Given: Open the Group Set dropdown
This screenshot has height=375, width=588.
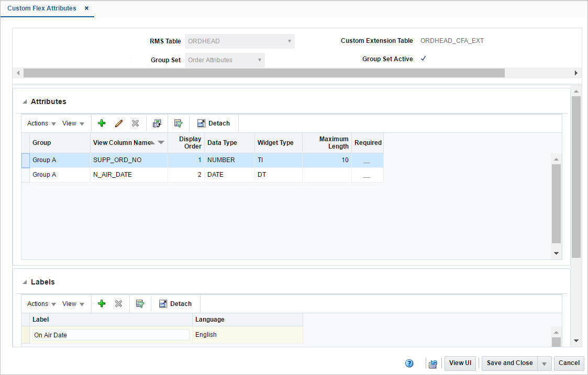Looking at the screenshot, I should 260,60.
